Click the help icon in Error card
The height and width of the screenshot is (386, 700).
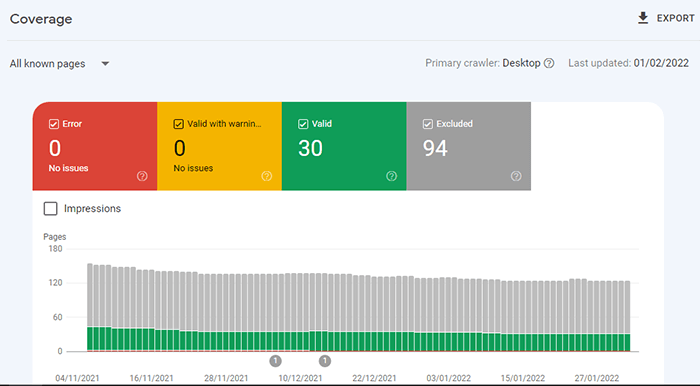point(142,176)
